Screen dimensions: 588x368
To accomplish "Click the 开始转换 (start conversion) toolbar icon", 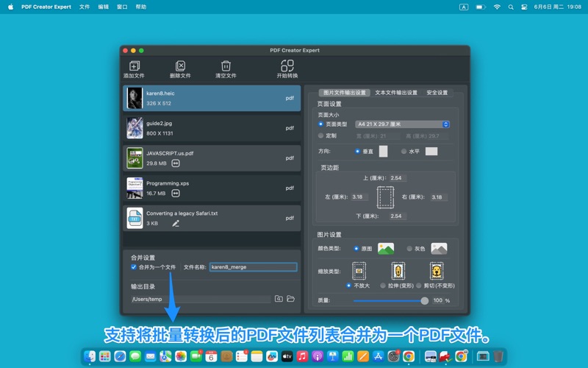I will click(287, 66).
